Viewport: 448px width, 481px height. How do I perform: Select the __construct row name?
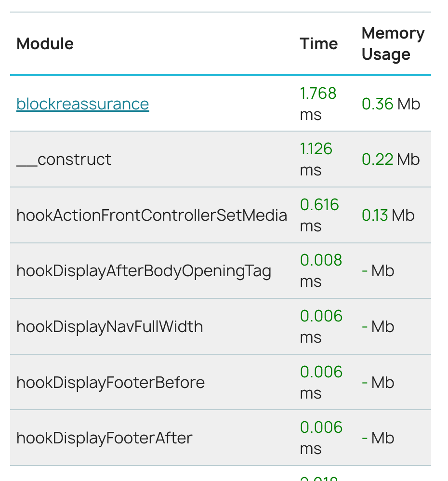64,160
